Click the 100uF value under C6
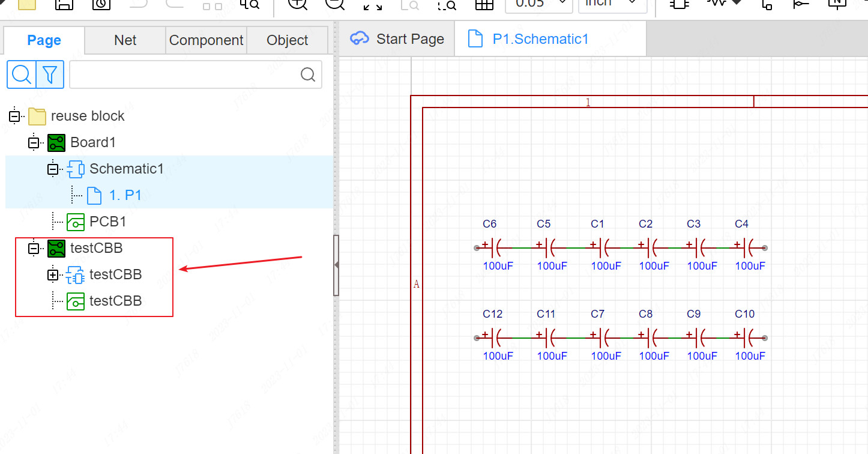Image resolution: width=868 pixels, height=454 pixels. coord(498,266)
